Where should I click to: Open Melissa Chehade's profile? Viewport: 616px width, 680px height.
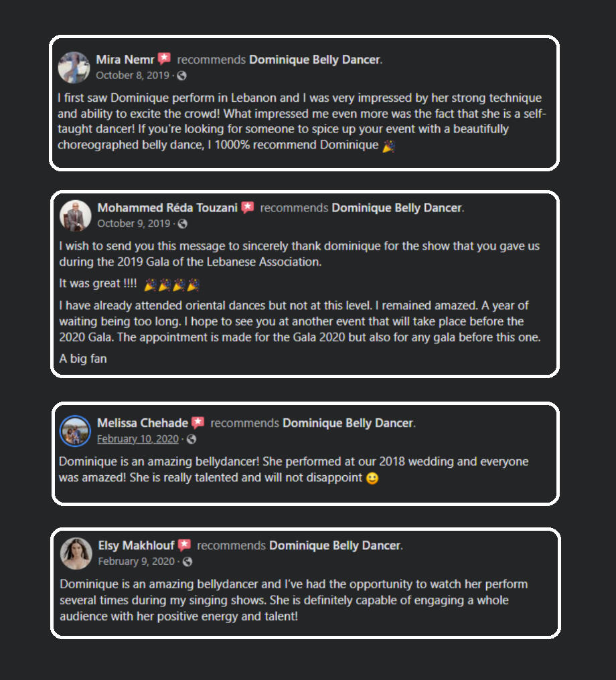tap(143, 422)
